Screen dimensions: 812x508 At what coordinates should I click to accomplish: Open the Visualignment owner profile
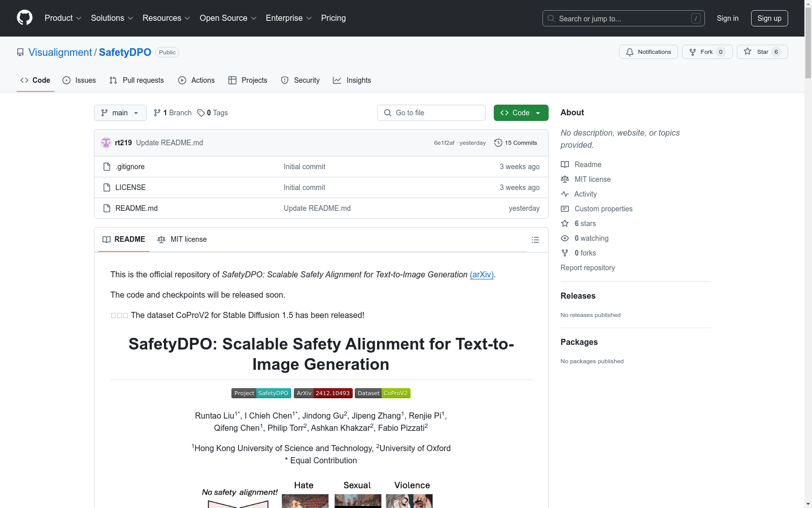[x=60, y=52]
